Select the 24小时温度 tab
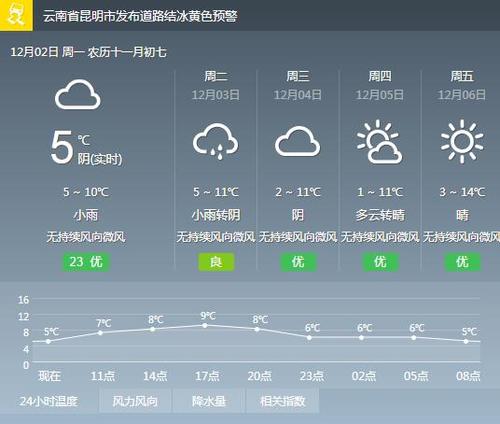The image size is (500, 424). click(49, 401)
